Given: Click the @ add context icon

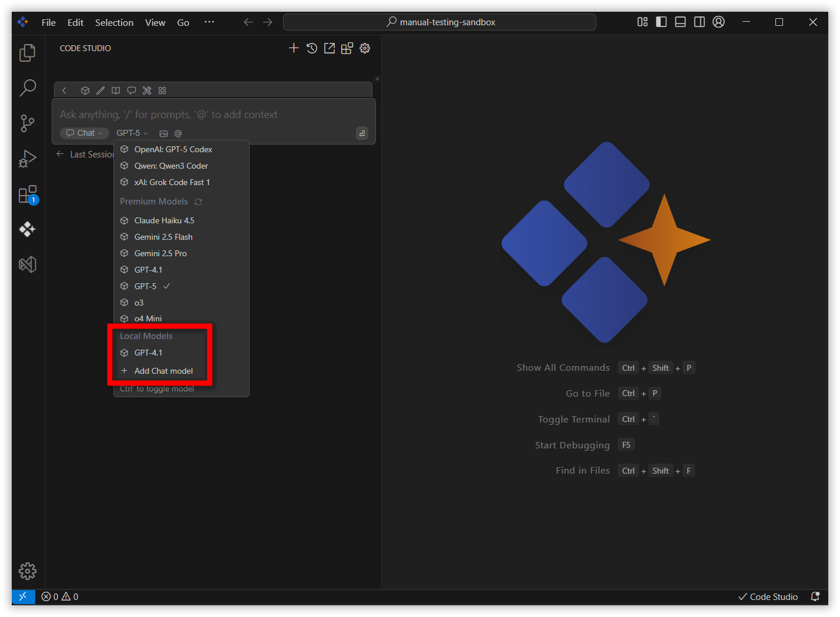Looking at the screenshot, I should pyautogui.click(x=178, y=133).
